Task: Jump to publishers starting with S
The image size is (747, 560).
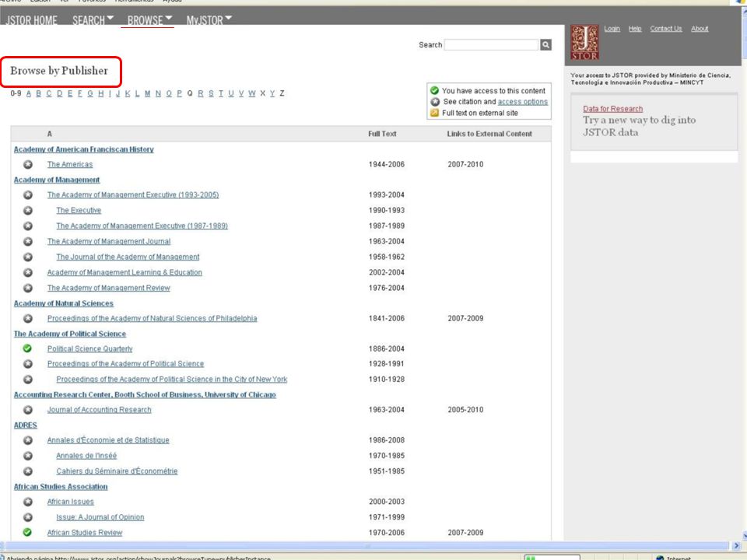Action: tap(211, 93)
